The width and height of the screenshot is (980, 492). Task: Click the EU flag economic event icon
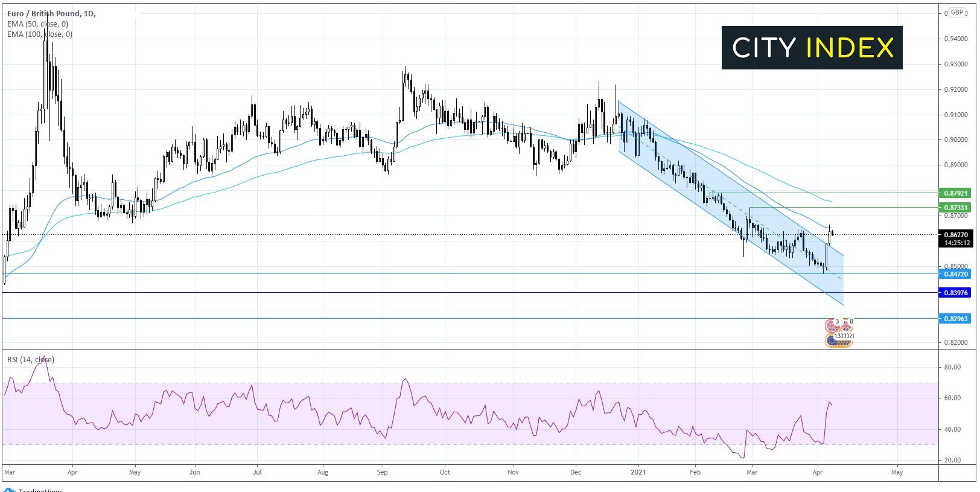pos(832,341)
